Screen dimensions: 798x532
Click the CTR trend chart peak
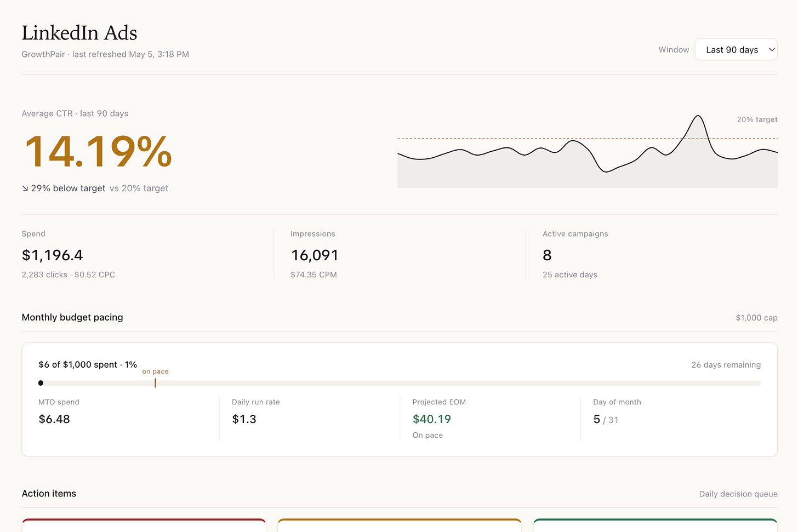tap(697, 116)
